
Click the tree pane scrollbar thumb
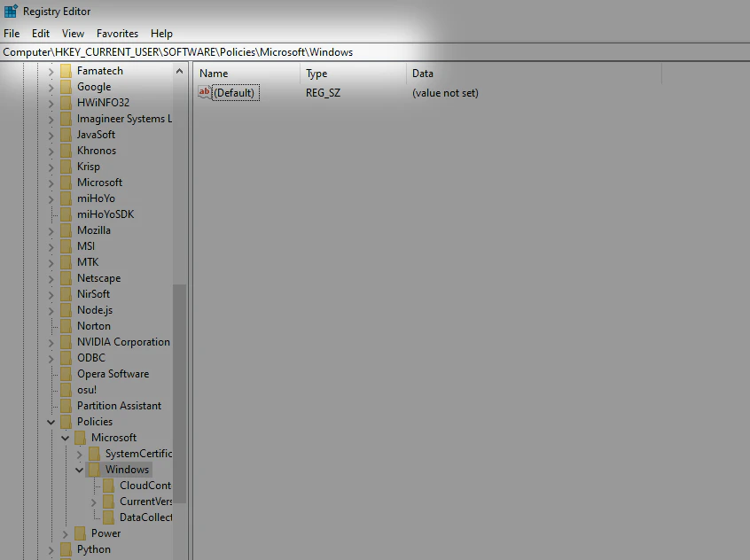[x=179, y=393]
